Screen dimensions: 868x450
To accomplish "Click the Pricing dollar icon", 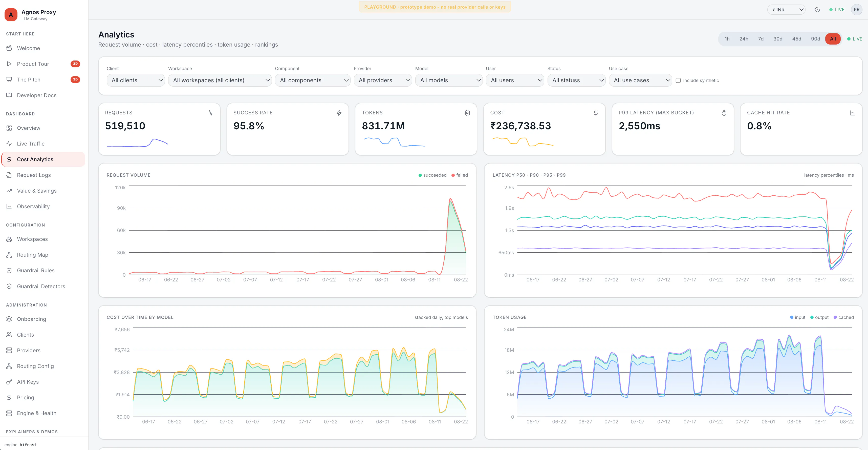I will tap(9, 397).
